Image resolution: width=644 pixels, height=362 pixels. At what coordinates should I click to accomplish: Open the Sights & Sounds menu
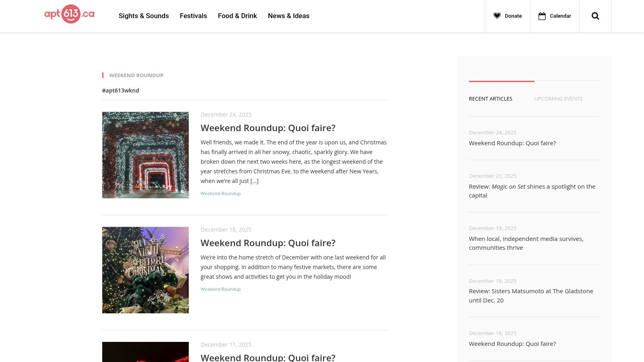point(144,16)
